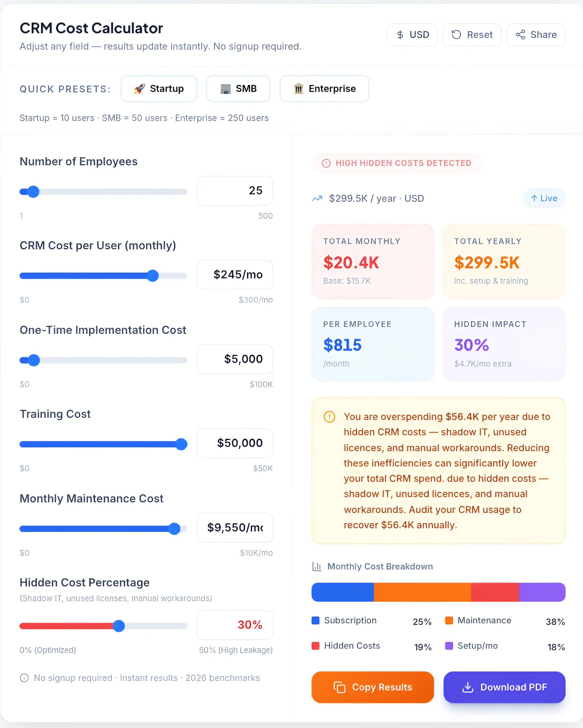This screenshot has height=728, width=583.
Task: Click the copy icon on Copy Results
Action: click(x=339, y=687)
